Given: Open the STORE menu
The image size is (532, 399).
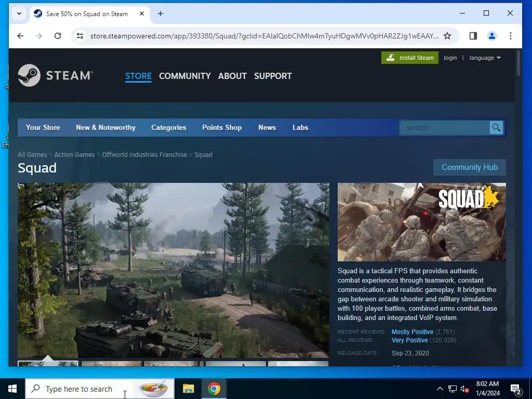Looking at the screenshot, I should [138, 76].
